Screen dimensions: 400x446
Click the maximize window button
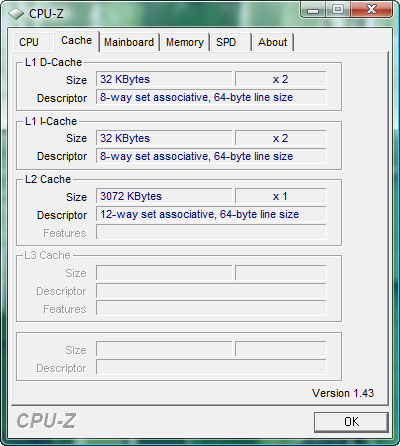pos(338,10)
